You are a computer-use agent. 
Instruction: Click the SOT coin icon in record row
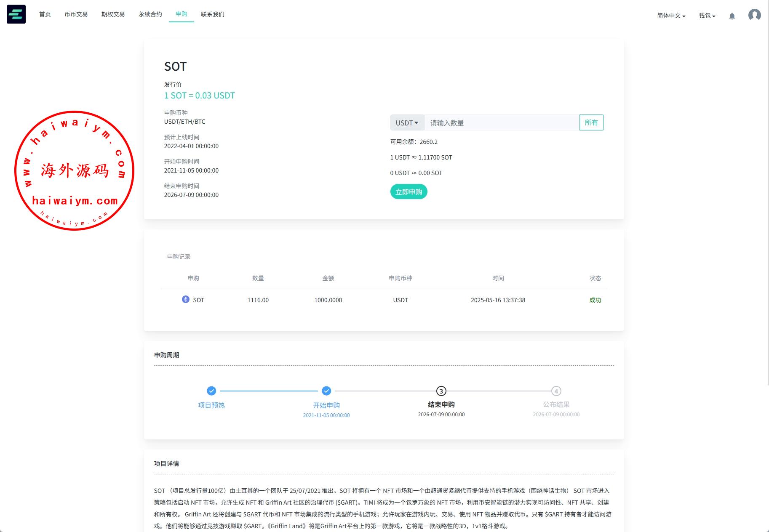[x=186, y=299]
